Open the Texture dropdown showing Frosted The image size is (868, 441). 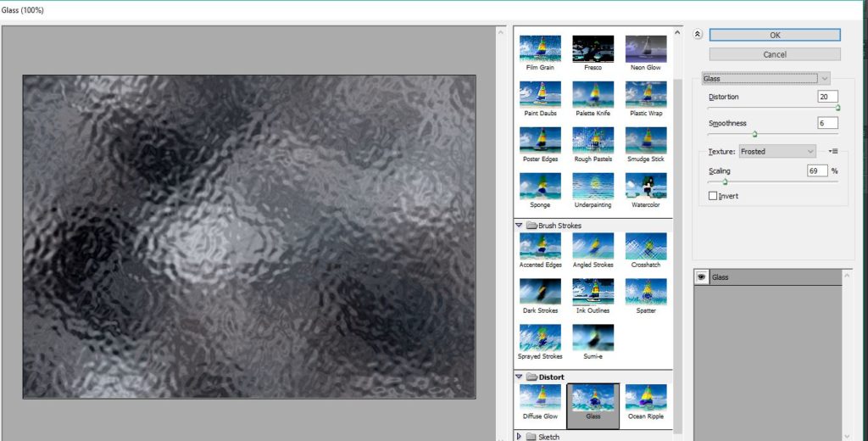[778, 151]
